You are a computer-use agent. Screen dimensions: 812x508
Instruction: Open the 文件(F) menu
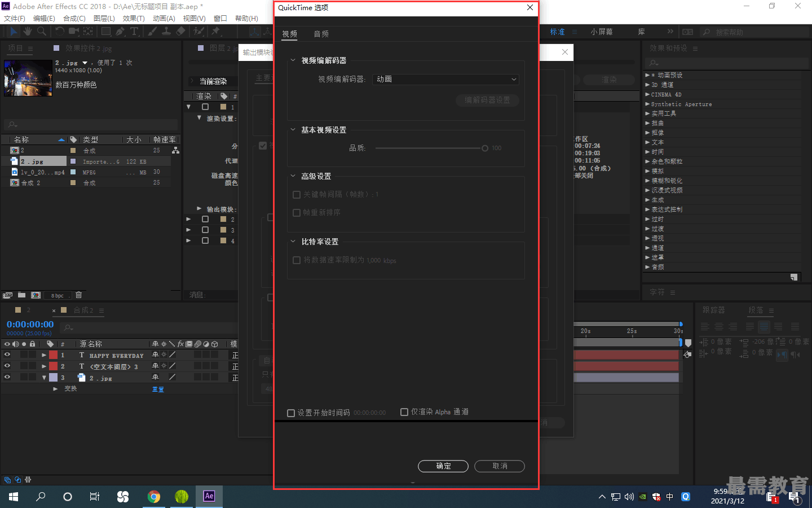(x=14, y=19)
